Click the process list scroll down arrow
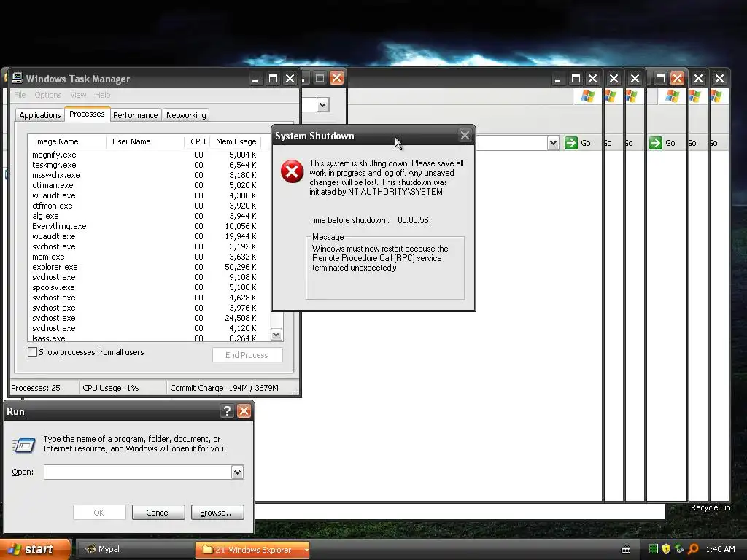Viewport: 747px width, 560px height. (276, 334)
